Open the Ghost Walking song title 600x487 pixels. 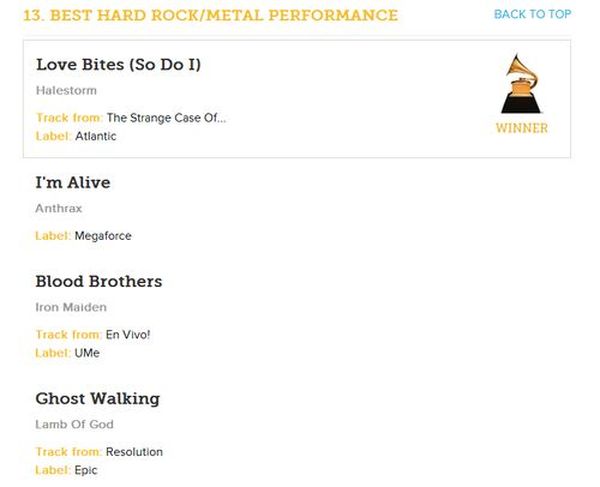[x=97, y=398]
